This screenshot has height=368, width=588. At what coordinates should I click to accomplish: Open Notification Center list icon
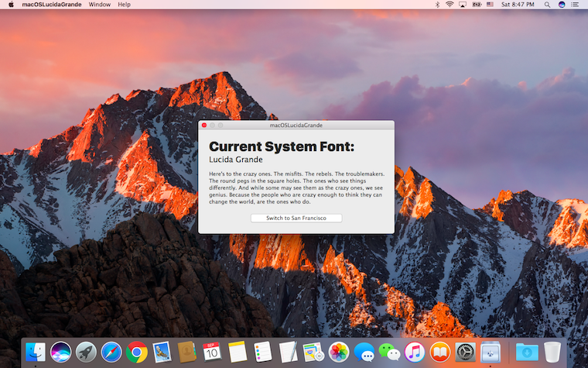tap(576, 5)
